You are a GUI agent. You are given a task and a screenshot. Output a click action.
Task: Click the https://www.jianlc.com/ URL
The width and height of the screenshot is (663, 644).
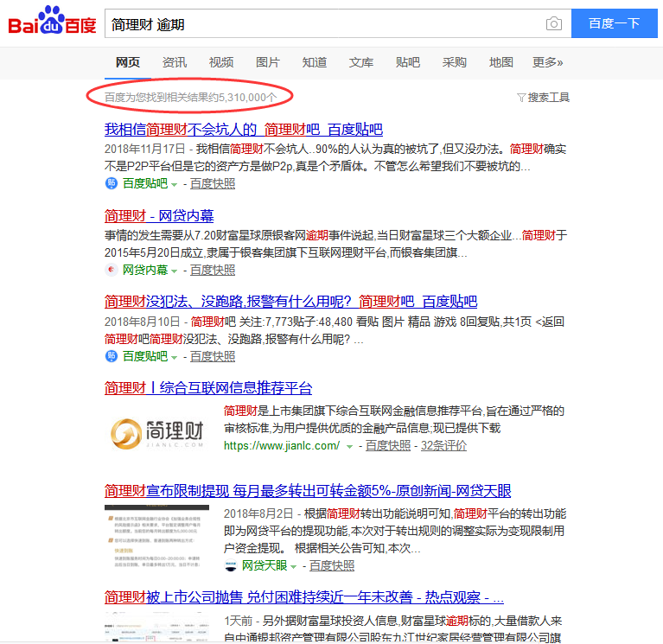[x=282, y=446]
